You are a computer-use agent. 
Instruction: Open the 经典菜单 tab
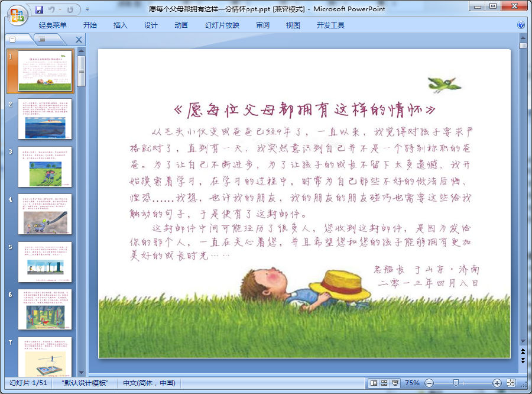(53, 25)
